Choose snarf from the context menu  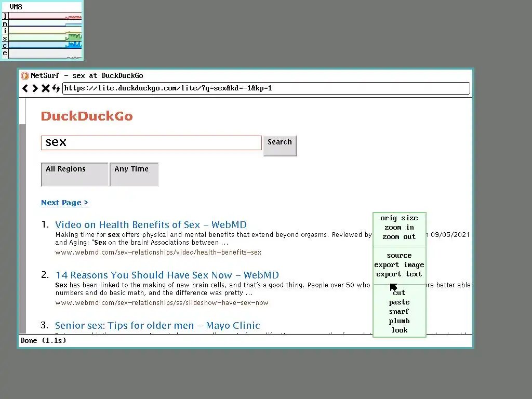point(399,312)
